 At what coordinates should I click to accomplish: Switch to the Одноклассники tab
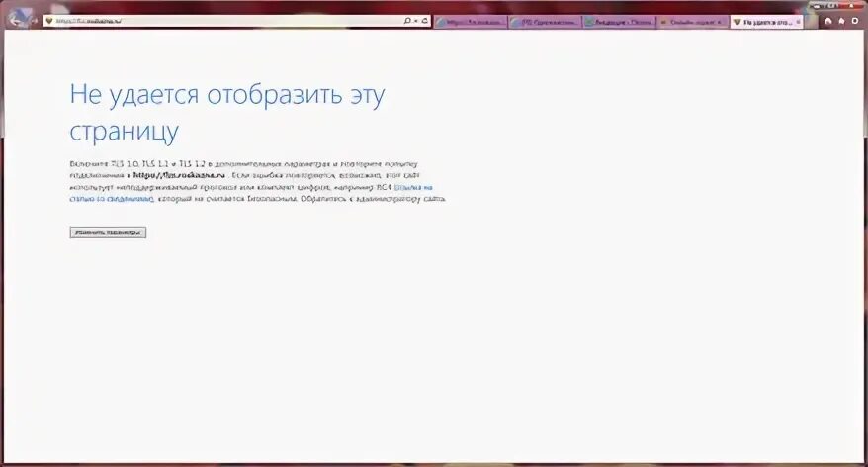click(x=546, y=22)
